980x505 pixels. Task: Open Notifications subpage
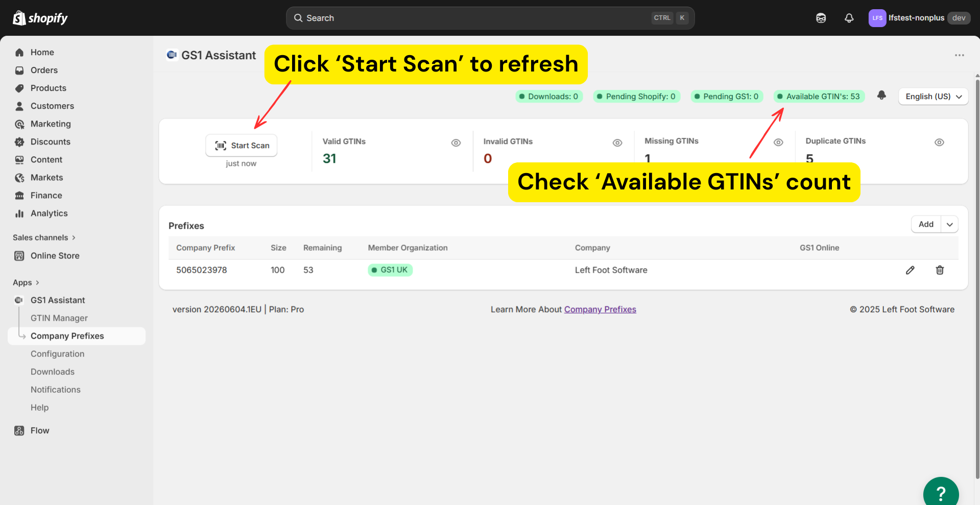click(56, 389)
